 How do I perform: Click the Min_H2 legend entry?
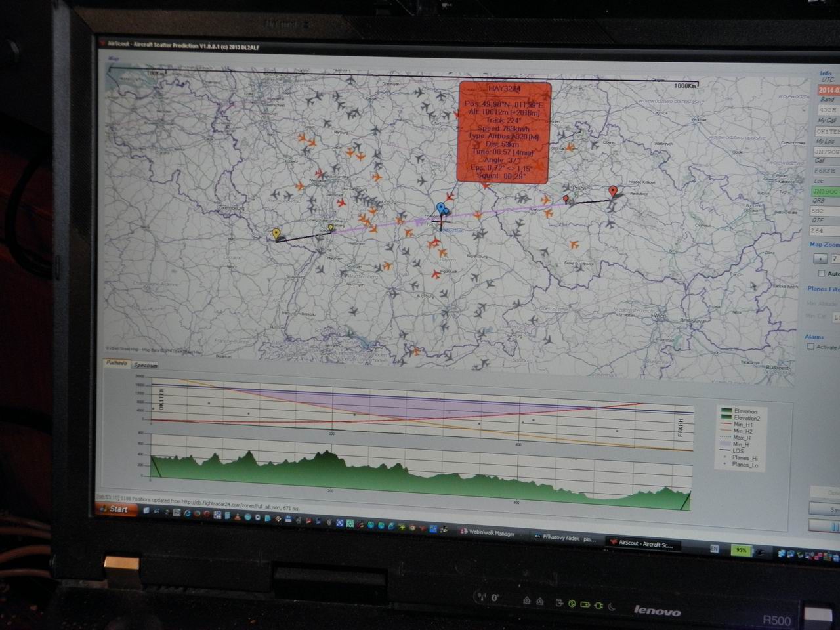[736, 431]
